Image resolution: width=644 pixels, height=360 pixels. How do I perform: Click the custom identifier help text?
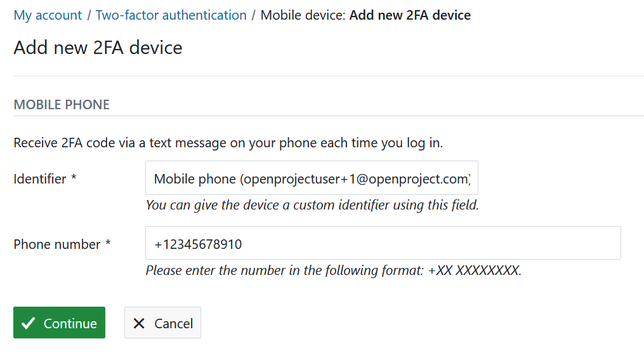coord(312,205)
